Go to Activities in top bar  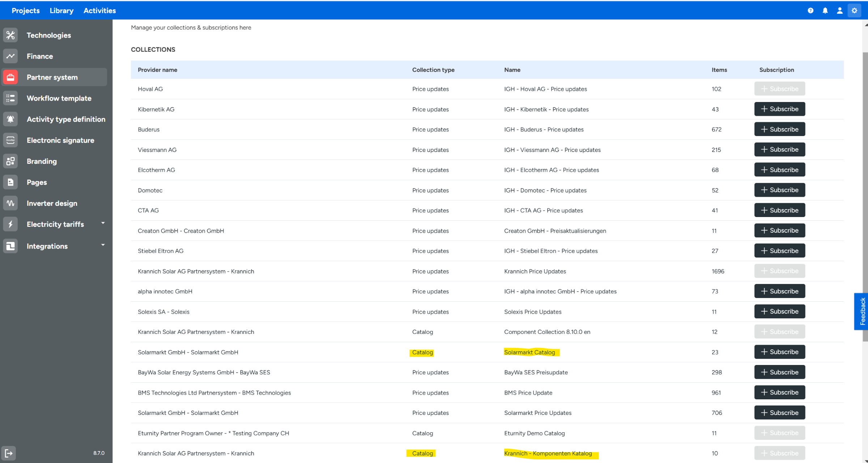tap(99, 10)
